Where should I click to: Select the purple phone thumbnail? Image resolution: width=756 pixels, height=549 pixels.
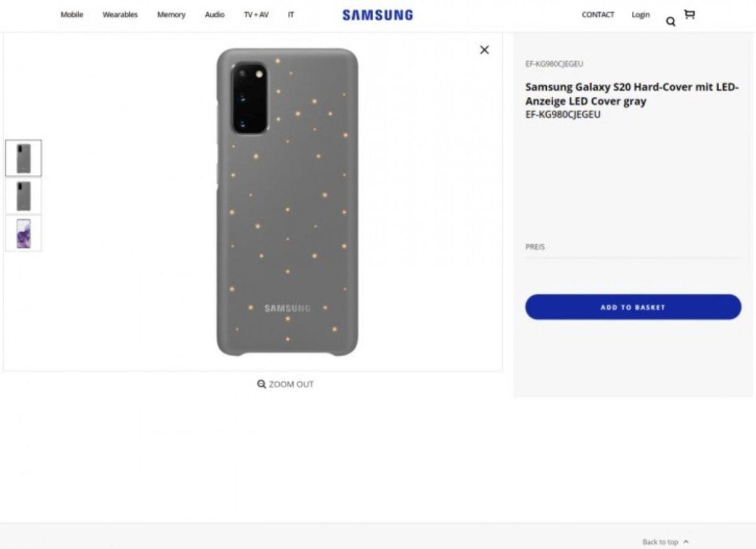click(23, 234)
